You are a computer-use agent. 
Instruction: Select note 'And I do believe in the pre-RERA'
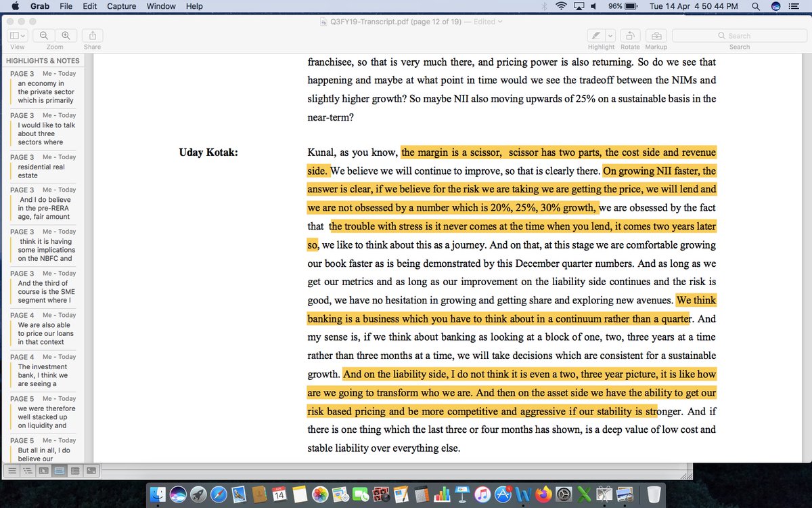coord(42,203)
